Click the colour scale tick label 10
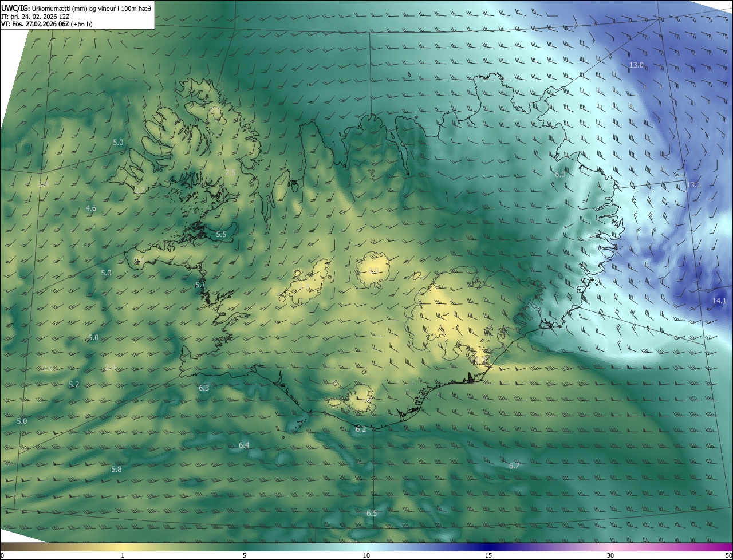This screenshot has width=733, height=560. pyautogui.click(x=366, y=556)
